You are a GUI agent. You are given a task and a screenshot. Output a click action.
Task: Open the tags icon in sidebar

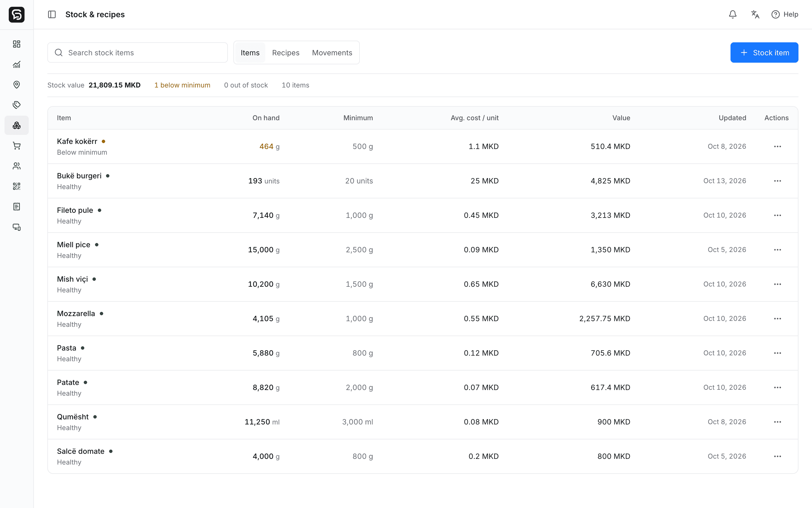(16, 105)
